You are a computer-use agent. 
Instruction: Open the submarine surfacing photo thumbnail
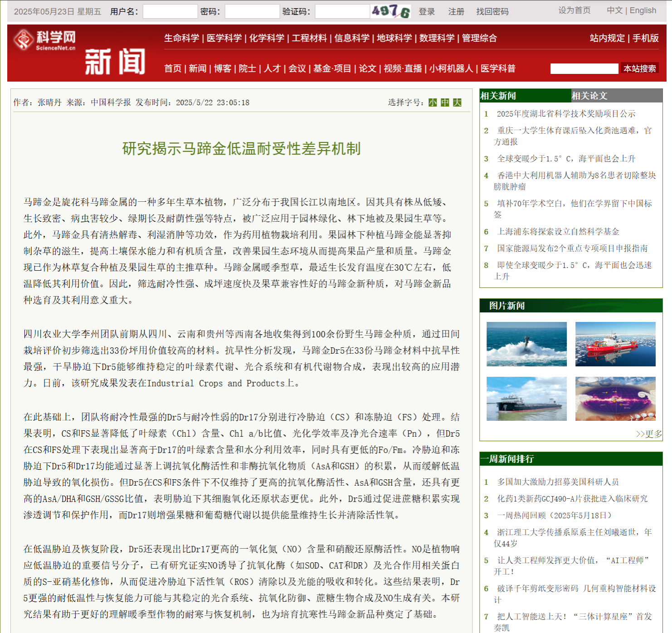point(526,344)
